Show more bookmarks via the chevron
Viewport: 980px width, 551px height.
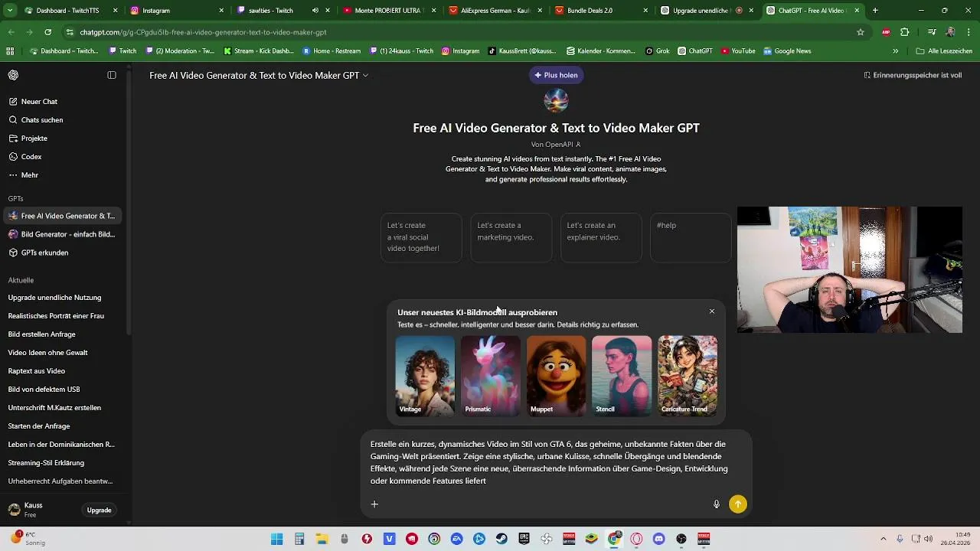(895, 51)
